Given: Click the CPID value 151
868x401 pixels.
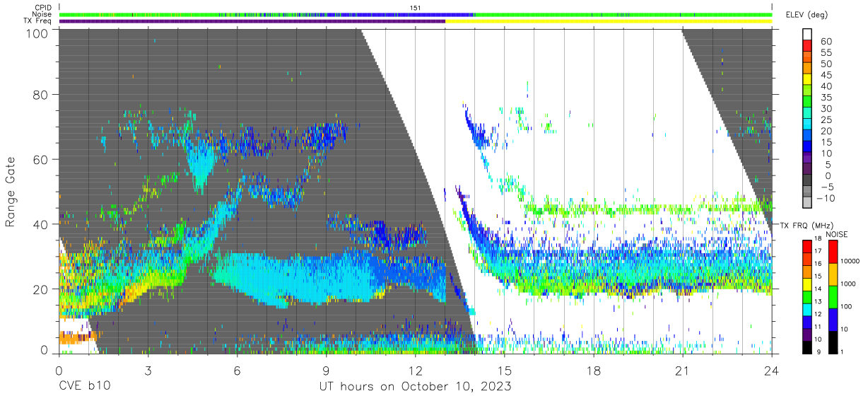Looking at the screenshot, I should click(416, 8).
